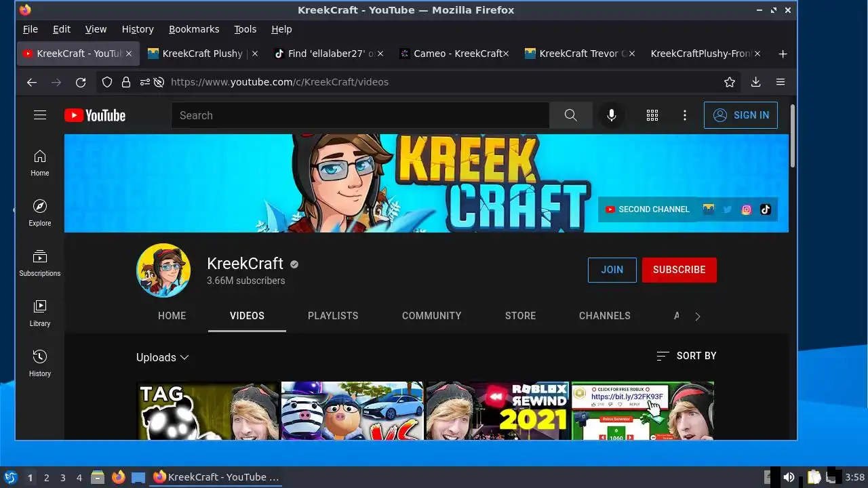Open the Roblox Rewind 2021 thumbnail
The width and height of the screenshot is (868, 488).
498,411
